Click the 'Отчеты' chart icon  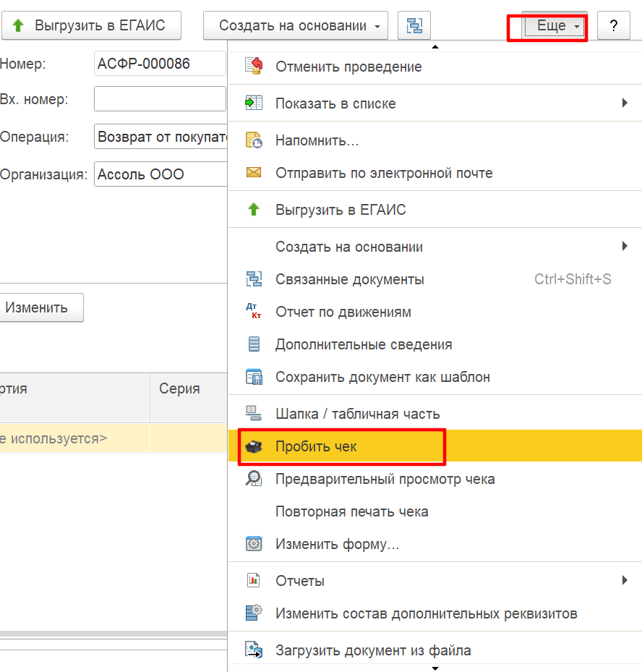pos(254,580)
